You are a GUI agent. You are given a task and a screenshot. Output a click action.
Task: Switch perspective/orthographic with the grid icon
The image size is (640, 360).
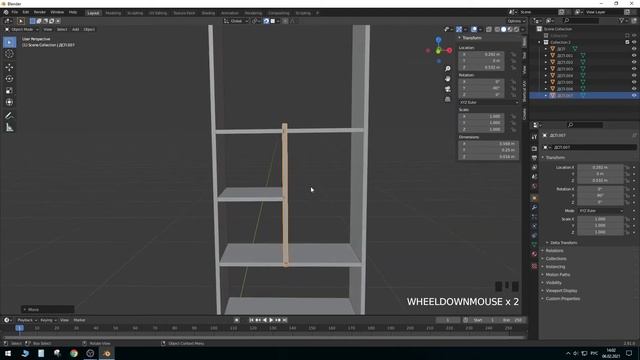coord(448,99)
